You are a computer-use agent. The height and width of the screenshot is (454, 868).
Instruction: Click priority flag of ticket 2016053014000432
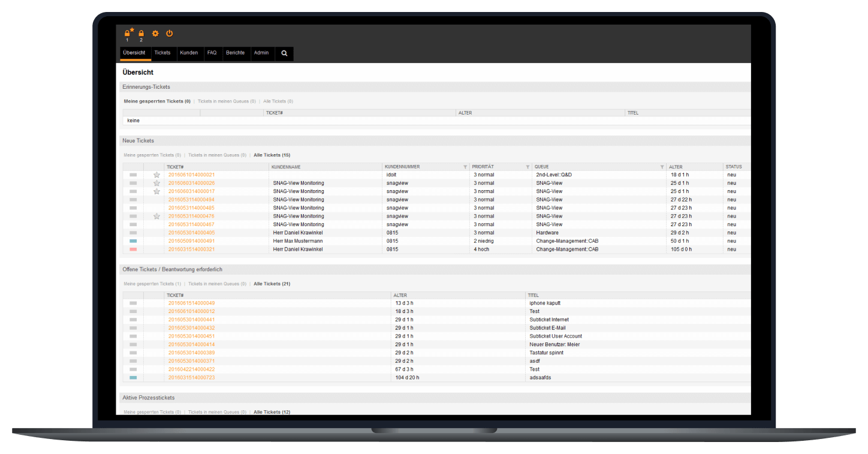click(x=133, y=328)
